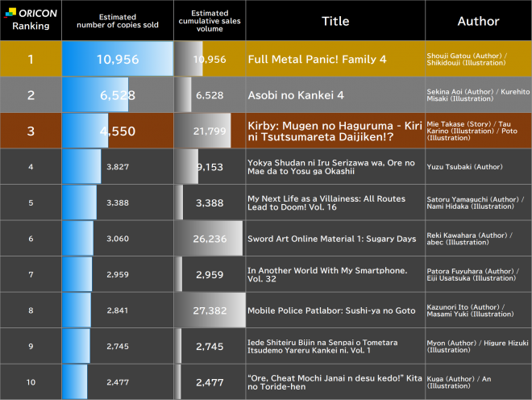The image size is (532, 400).
Task: Click author Satoru Yamaguchi / Nami Hidaka cell
Action: [478, 202]
